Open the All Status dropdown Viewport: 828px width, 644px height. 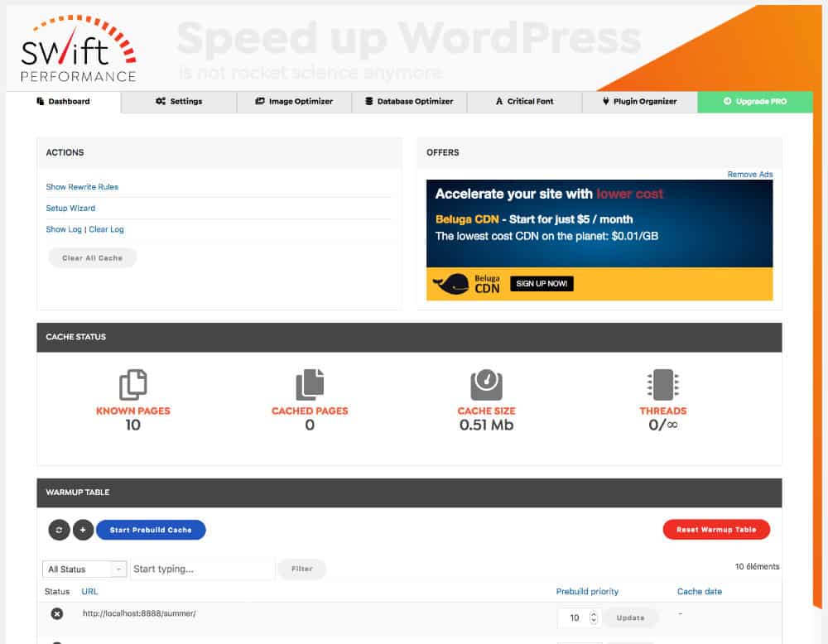pos(84,570)
